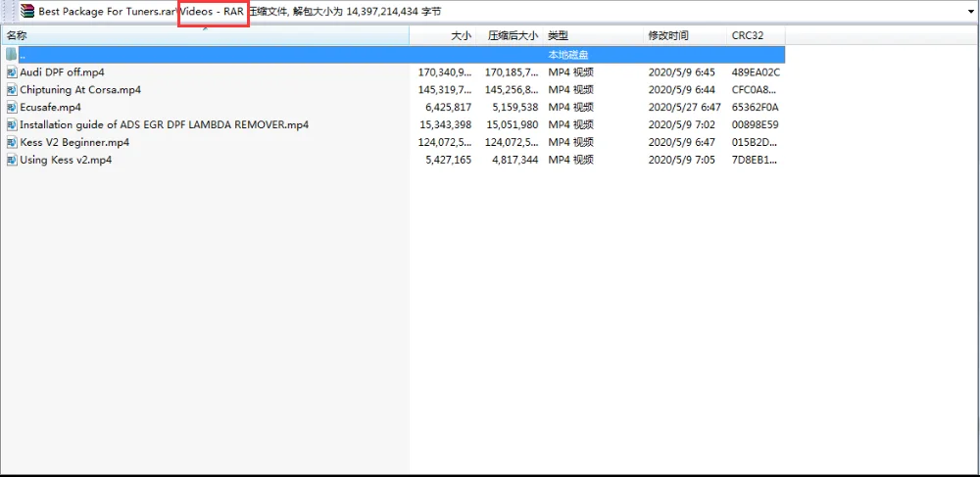Screen dimensions: 980x477
Task: Click packed size 5,159,538
Action: click(515, 108)
